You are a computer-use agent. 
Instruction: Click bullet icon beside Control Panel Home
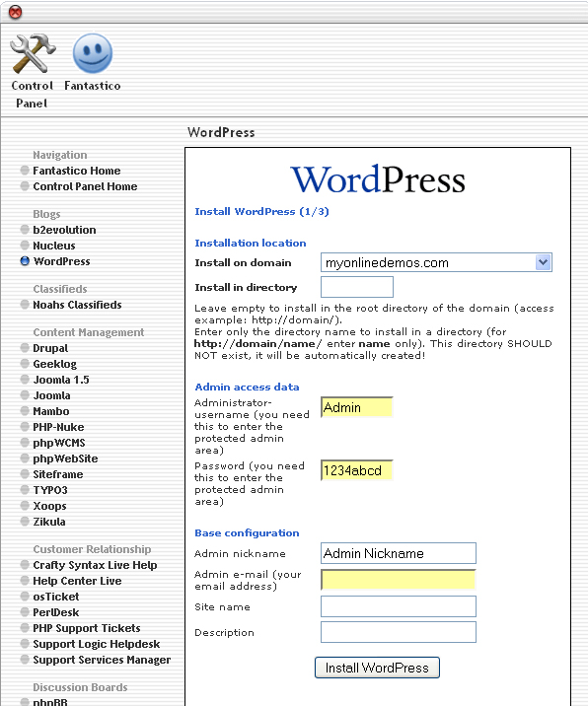pos(25,186)
